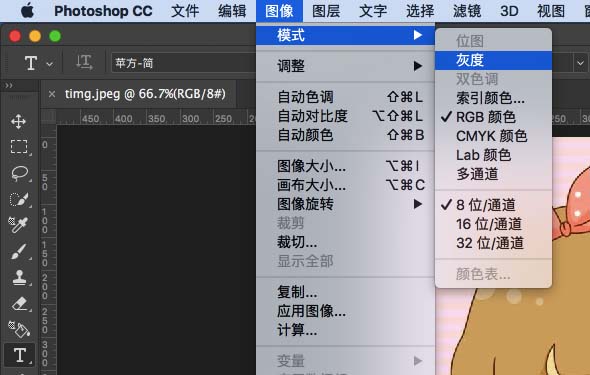
Task: Toggle text orientation icon in options bar
Action: pos(84,62)
